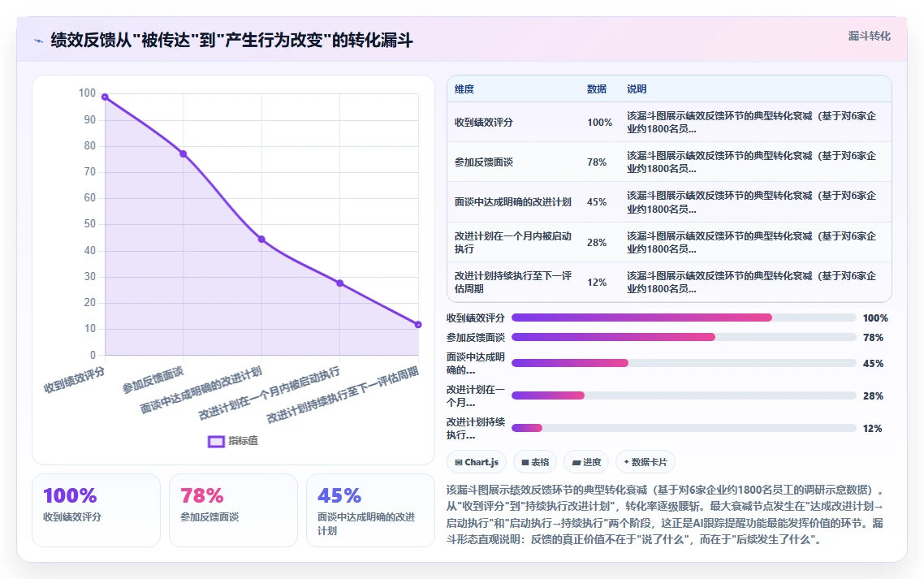Click the 说明 column header

point(637,89)
